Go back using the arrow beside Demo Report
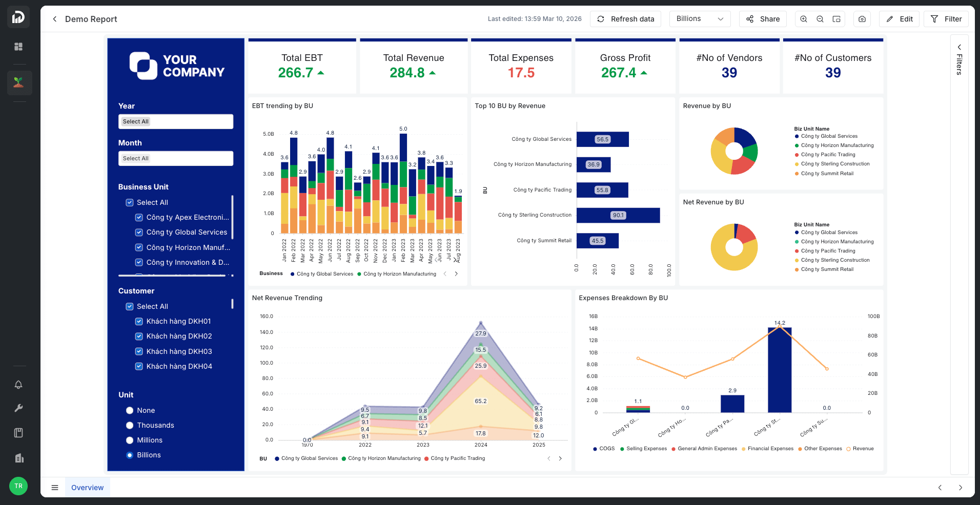The width and height of the screenshot is (980, 505). coord(55,19)
